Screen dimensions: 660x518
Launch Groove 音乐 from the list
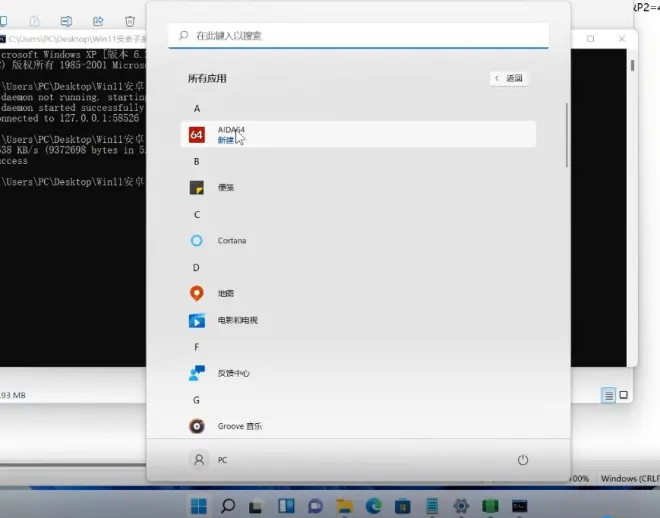(x=358, y=426)
